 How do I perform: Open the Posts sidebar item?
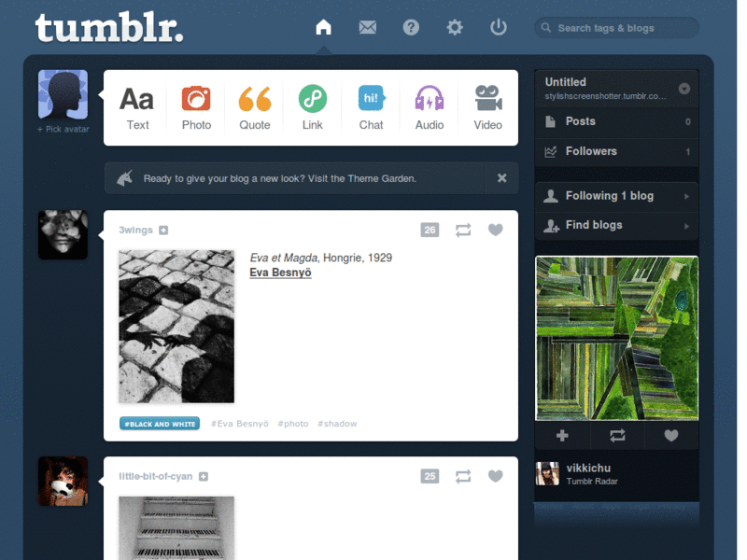(617, 121)
